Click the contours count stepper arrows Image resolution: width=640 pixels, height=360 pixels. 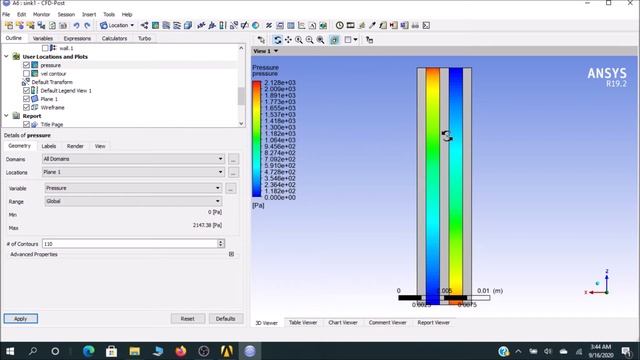[x=221, y=244]
